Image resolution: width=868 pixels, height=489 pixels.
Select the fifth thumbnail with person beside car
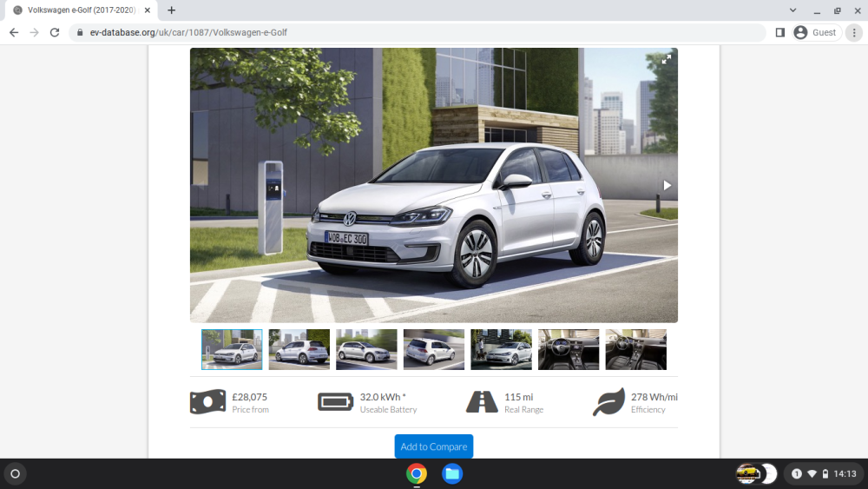[x=502, y=349]
